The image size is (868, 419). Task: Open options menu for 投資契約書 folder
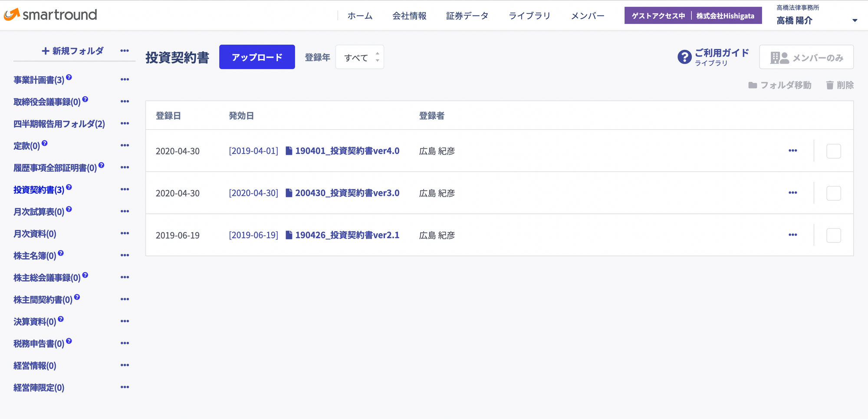coord(125,189)
